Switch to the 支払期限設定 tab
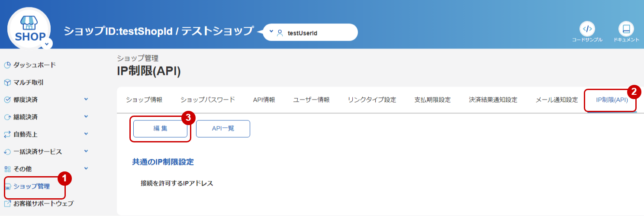 432,100
